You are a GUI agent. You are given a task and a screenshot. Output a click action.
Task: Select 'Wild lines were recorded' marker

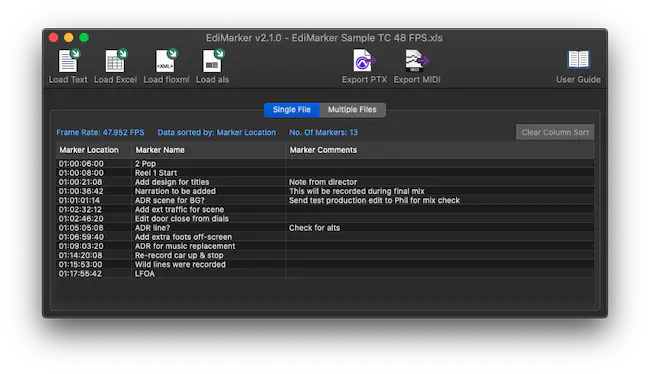click(x=180, y=265)
